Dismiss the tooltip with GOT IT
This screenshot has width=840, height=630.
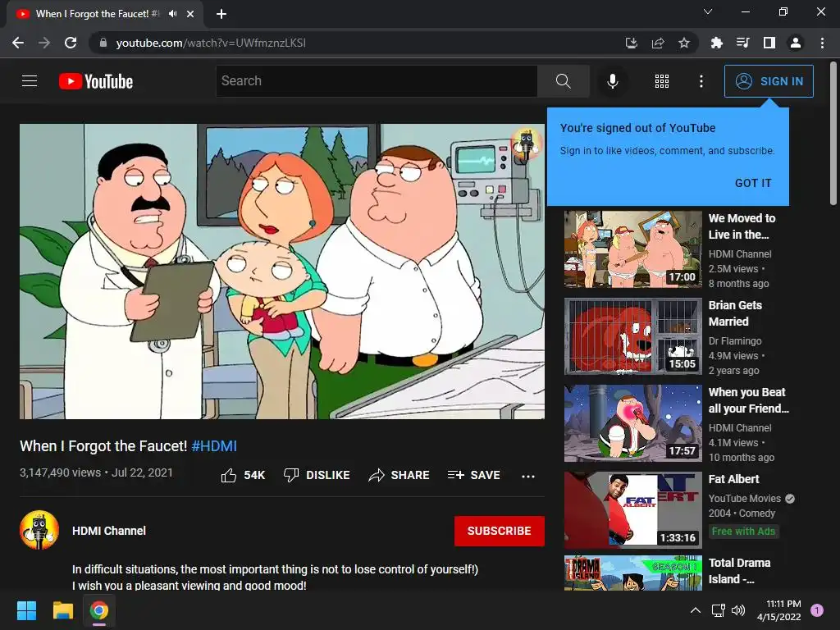point(753,183)
